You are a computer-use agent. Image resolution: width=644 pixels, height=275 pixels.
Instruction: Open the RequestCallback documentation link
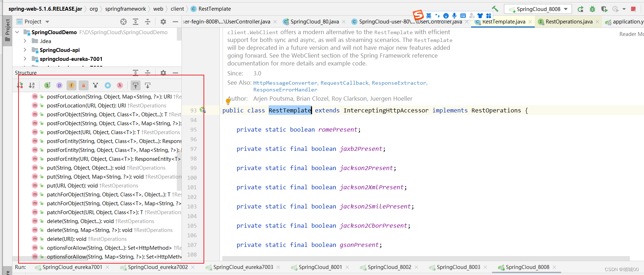click(x=344, y=83)
